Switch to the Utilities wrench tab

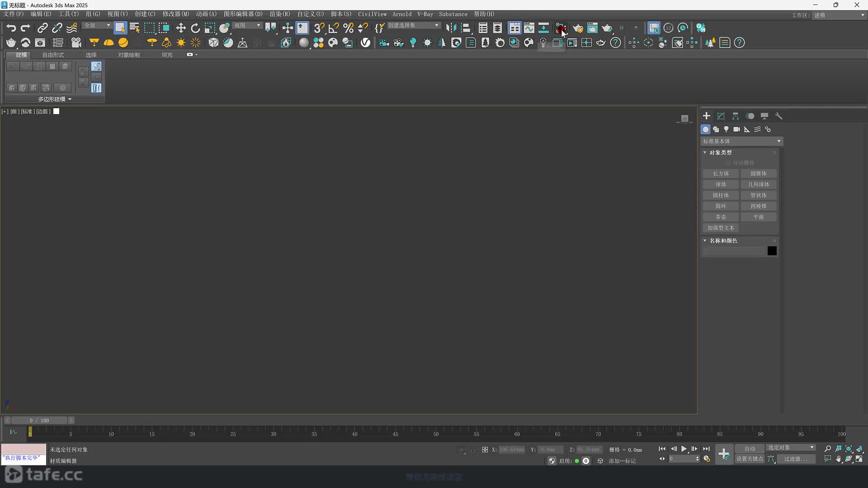779,116
